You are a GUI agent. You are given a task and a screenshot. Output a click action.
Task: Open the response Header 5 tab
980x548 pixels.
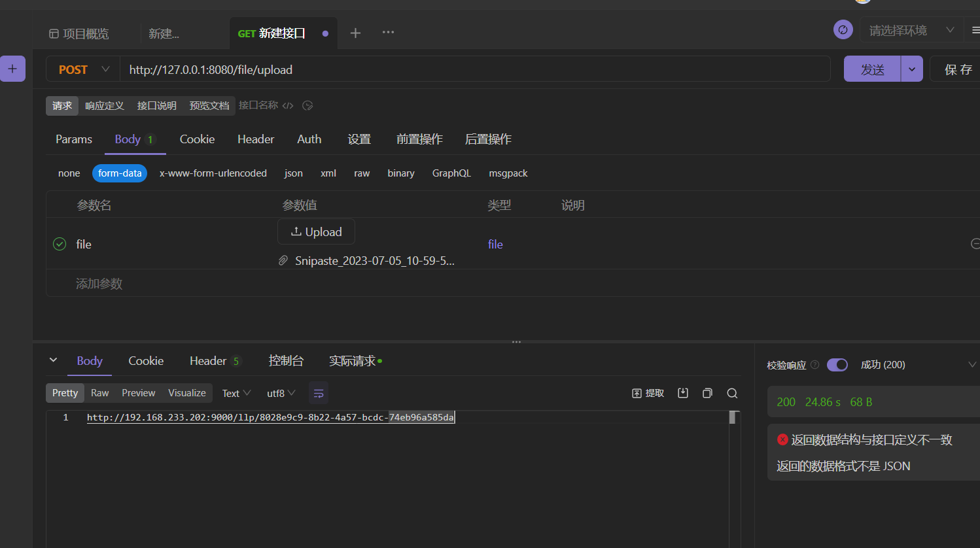coord(215,361)
